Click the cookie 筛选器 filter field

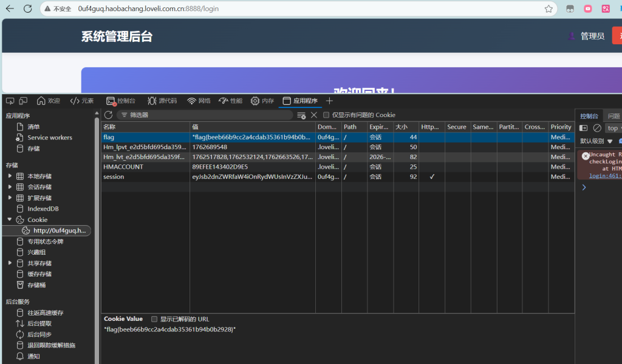[x=207, y=115]
